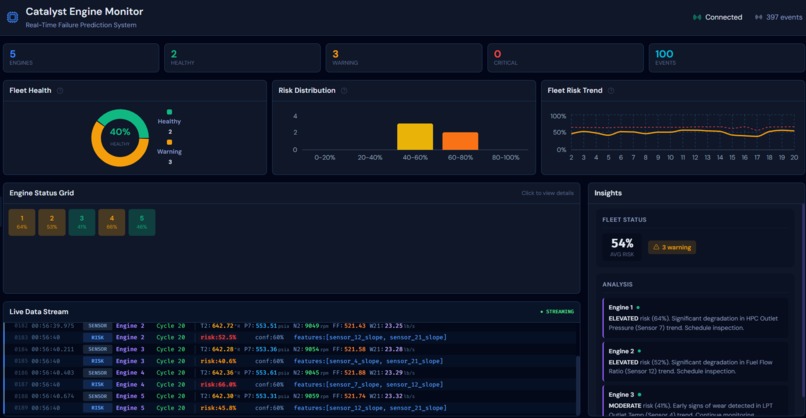
Task: Click the N2:9059 rpm reading
Action: click(310, 396)
